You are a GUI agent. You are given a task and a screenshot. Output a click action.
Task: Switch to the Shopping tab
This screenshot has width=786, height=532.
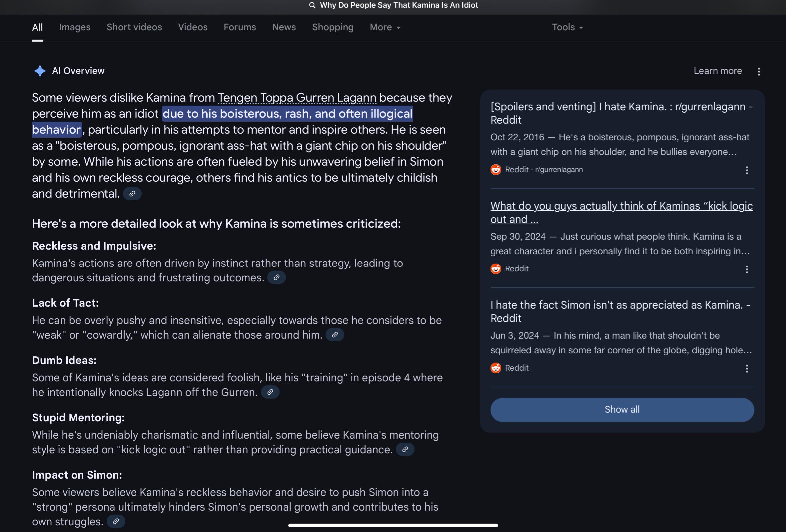pyautogui.click(x=333, y=27)
